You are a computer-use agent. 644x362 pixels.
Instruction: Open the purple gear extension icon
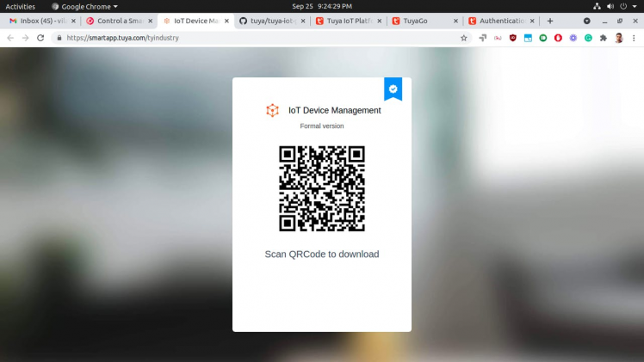point(573,38)
